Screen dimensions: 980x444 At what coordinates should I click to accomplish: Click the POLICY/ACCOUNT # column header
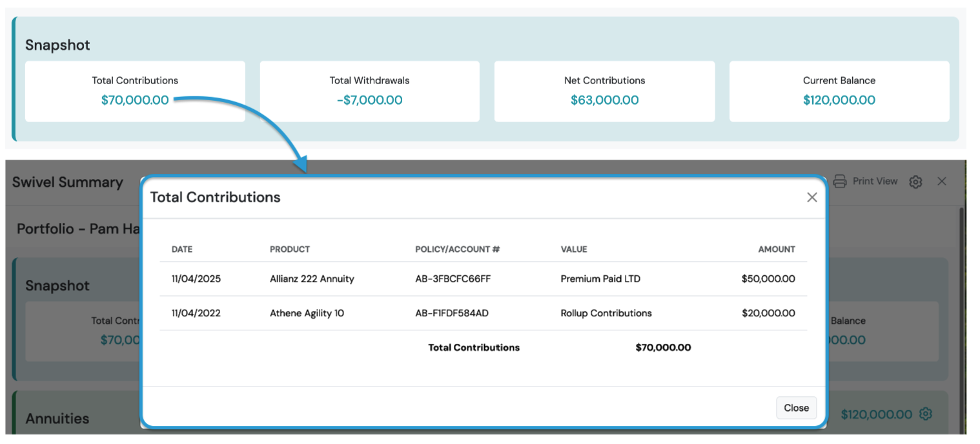458,249
